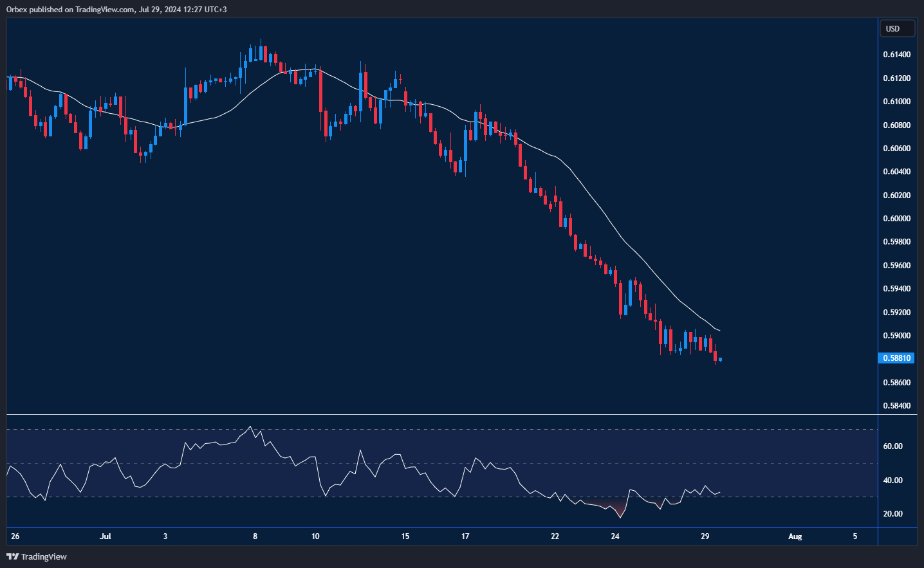Viewport: 924px width, 568px height.
Task: Click the 8 date label on time axis
Action: (x=255, y=536)
